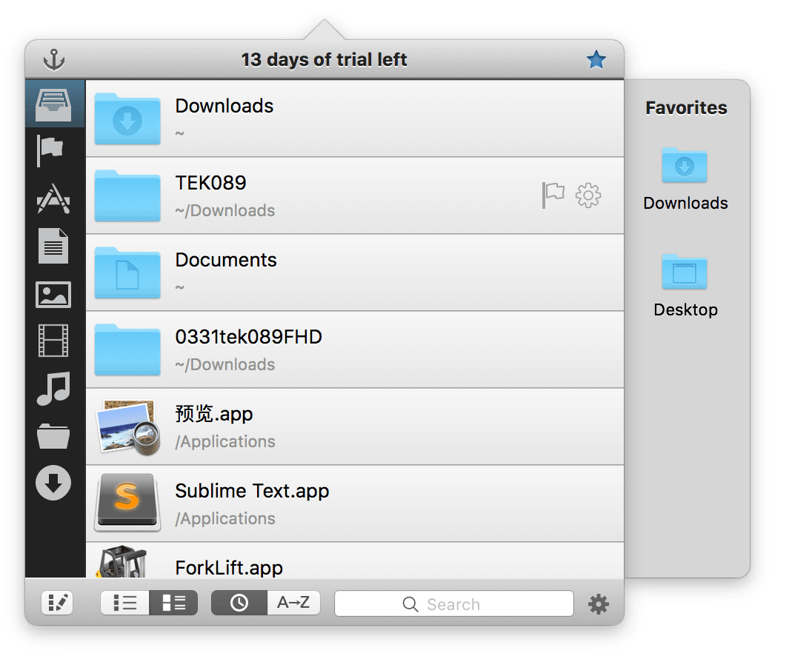The width and height of the screenshot is (812, 656).
Task: Toggle the blue star favorites icon
Action: coord(596,59)
